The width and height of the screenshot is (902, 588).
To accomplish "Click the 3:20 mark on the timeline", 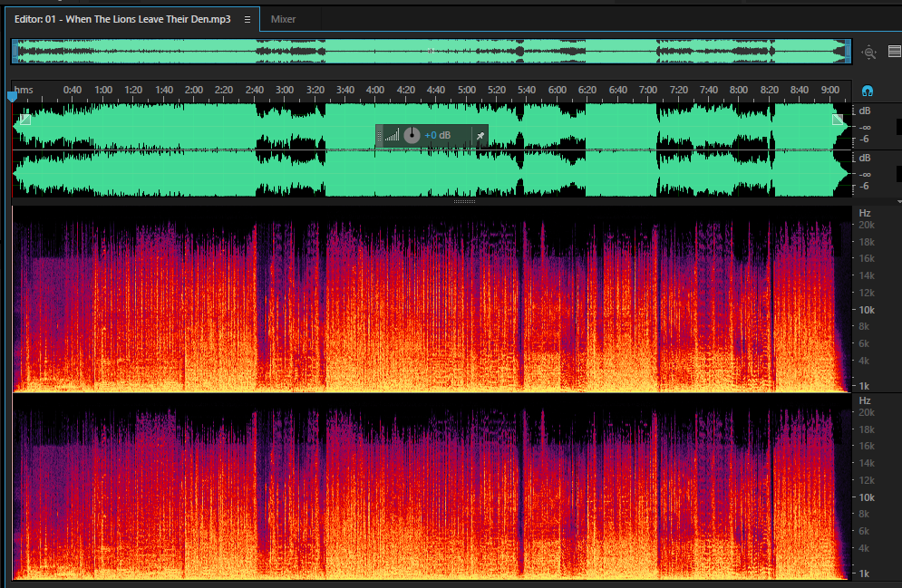I will tap(315, 91).
